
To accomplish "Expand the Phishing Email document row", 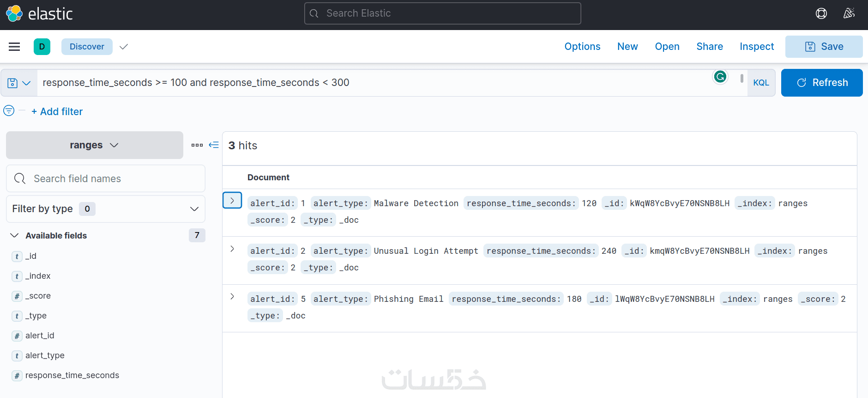I will click(x=232, y=297).
